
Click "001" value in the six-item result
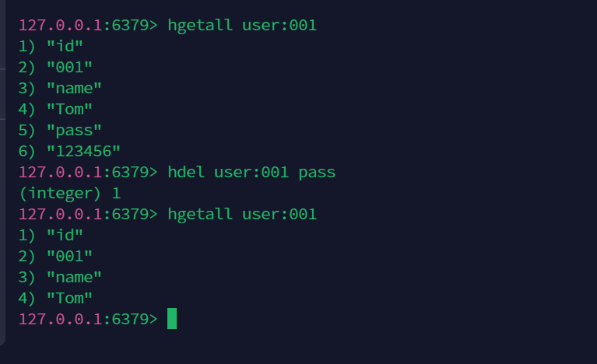click(69, 67)
